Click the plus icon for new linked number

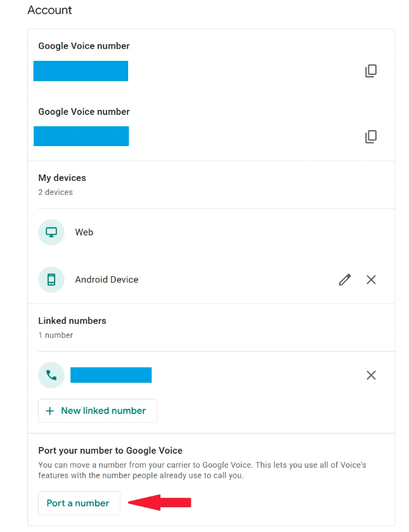coord(50,411)
